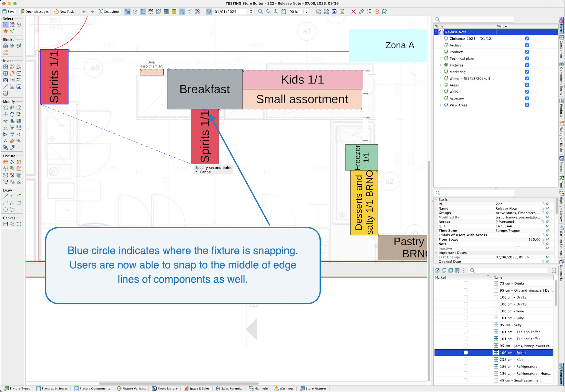Click the date field showing 01/01/2025
The image size is (565, 392).
coord(231,12)
